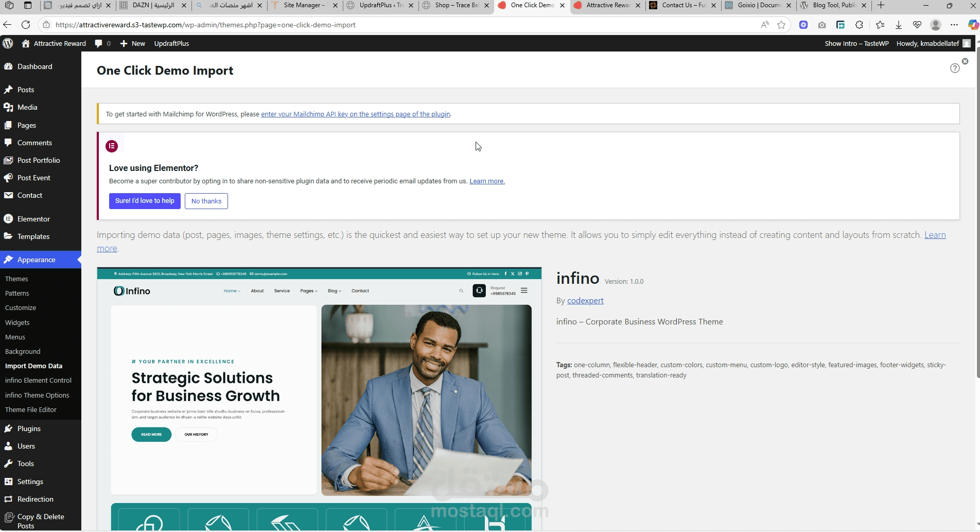The height and width of the screenshot is (532, 980).
Task: Open the comments bubble in admin bar
Action: (x=102, y=44)
